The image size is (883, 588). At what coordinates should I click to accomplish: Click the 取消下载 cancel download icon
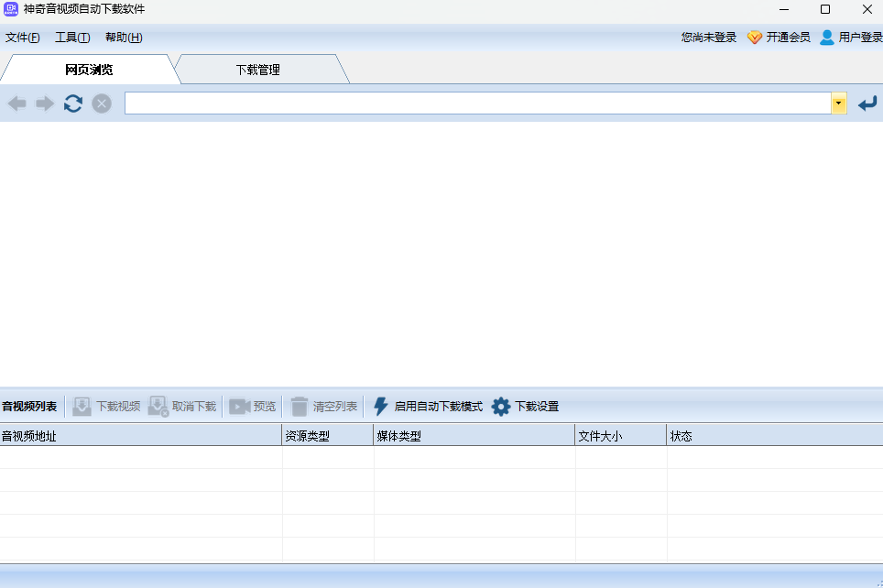tap(158, 407)
